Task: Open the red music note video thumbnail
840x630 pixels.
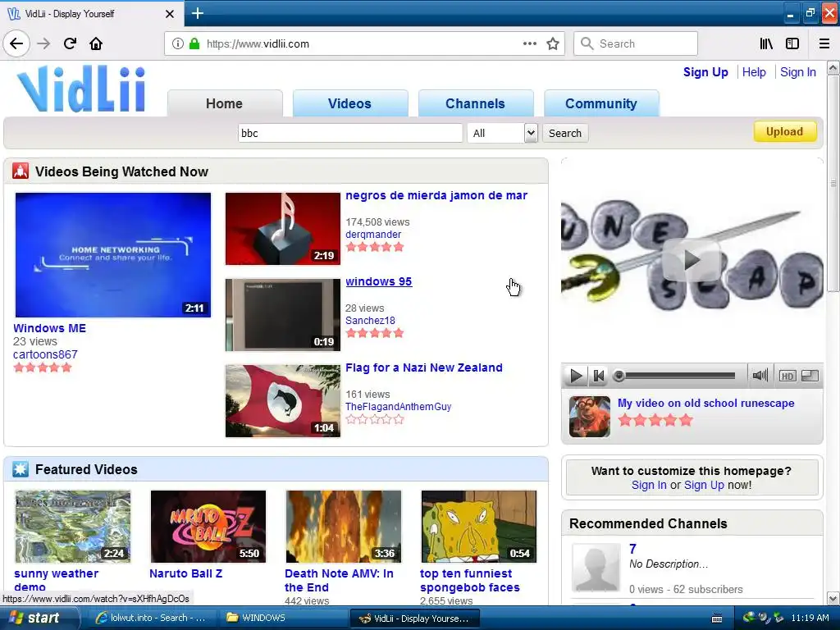Action: (x=283, y=229)
